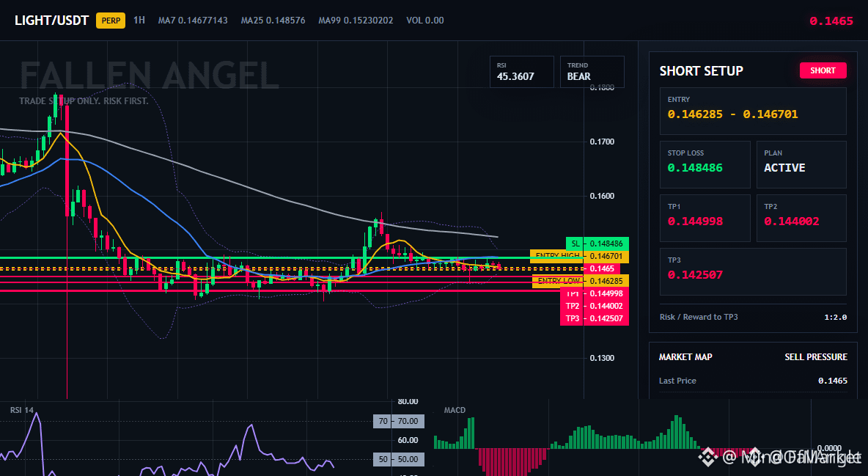Viewport: 868px width, 476px height.
Task: Click the TP1 0.144998 chart tag
Action: pos(594,293)
